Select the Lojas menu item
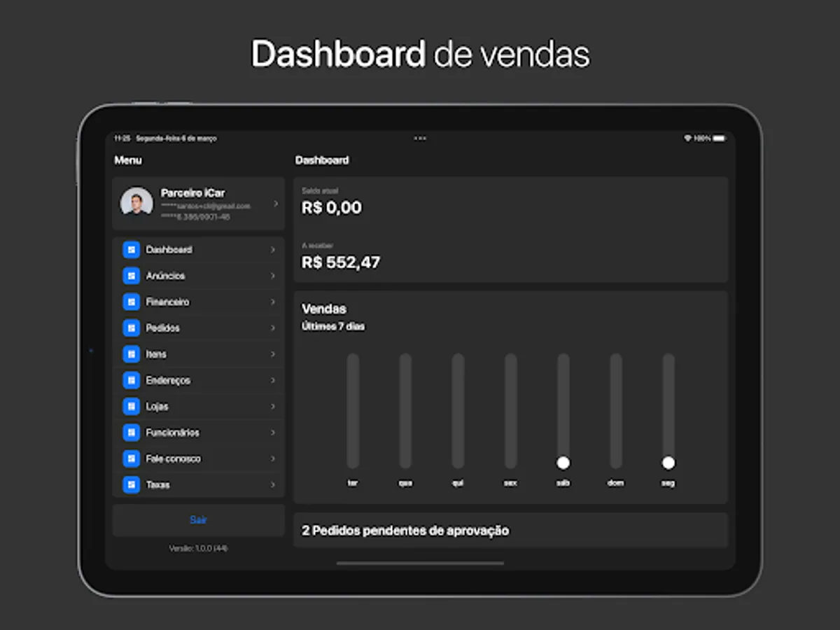Viewport: 840px width, 630px height. click(x=160, y=406)
